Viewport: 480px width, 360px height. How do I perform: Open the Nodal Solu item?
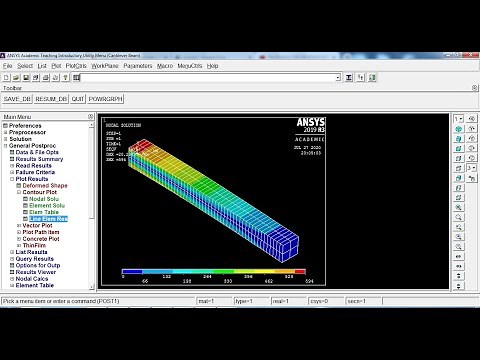click(44, 199)
